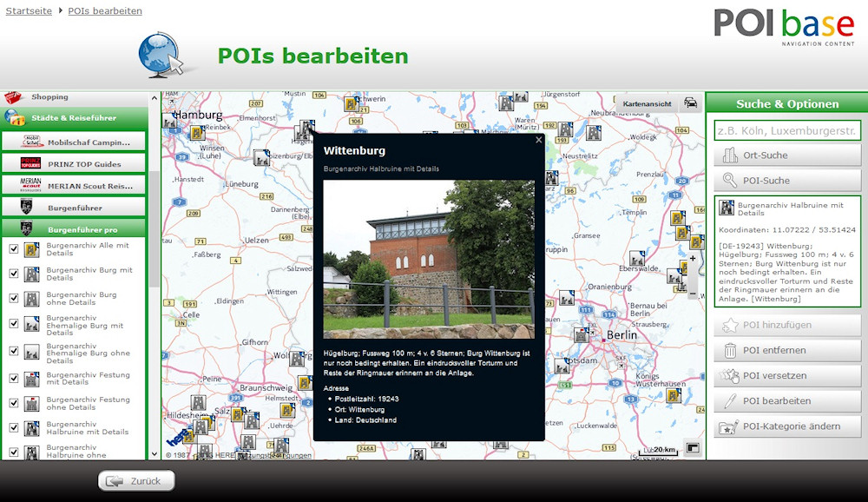This screenshot has height=502, width=868.
Task: Disable Burgenarchiv Festung mit Details checkbox
Action: pos(14,379)
